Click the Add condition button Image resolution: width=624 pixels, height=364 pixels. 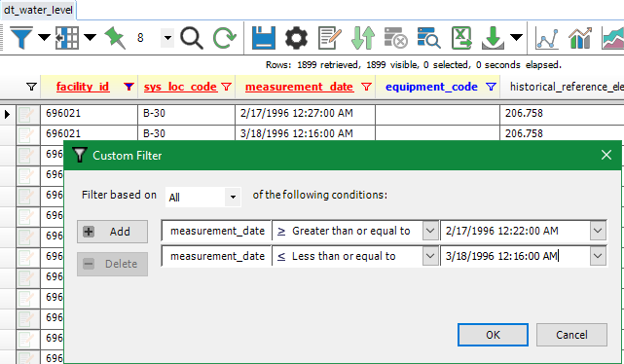[112, 232]
